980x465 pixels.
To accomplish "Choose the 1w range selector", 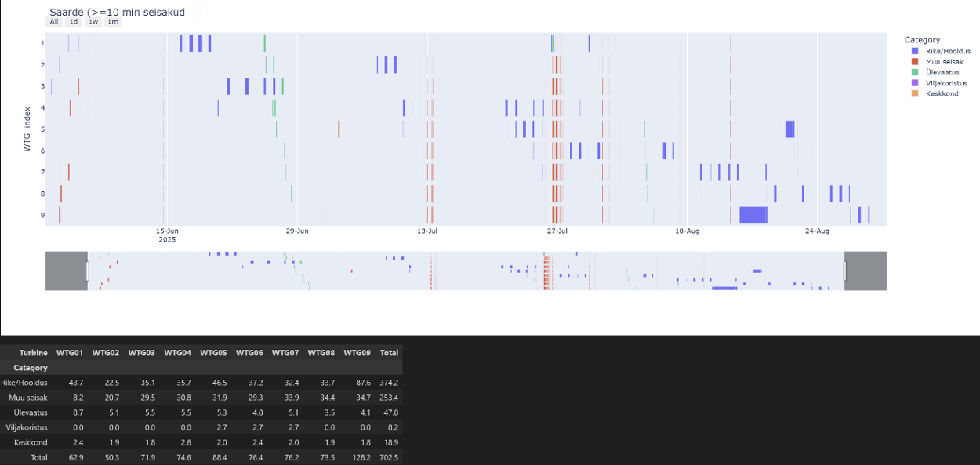I will (93, 22).
